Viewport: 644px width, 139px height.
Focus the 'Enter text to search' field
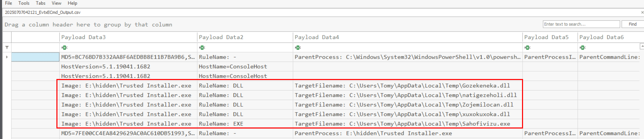(x=581, y=24)
